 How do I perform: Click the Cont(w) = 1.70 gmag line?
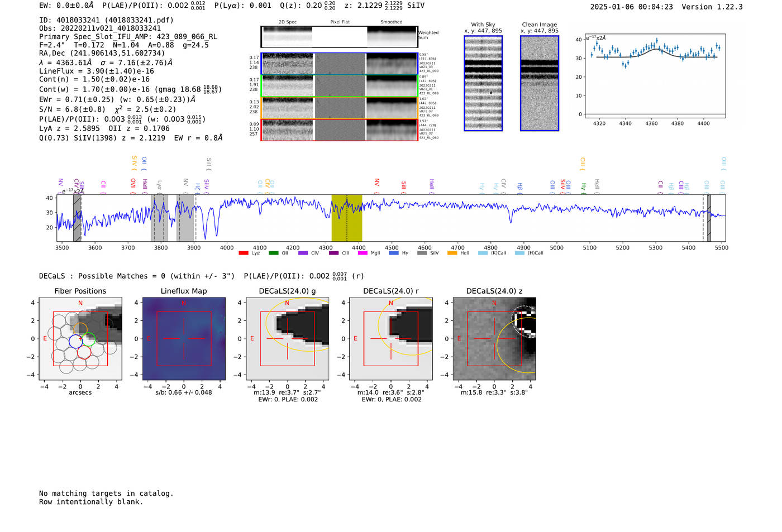pyautogui.click(x=130, y=89)
